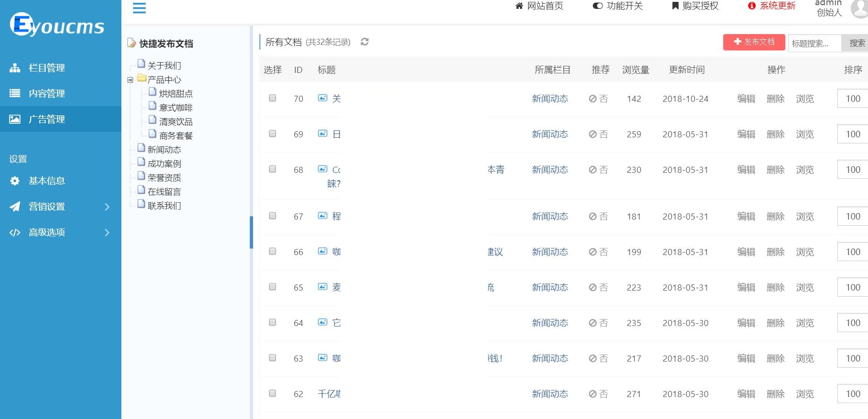Select 烘焙甜点 in the column tree

(176, 94)
